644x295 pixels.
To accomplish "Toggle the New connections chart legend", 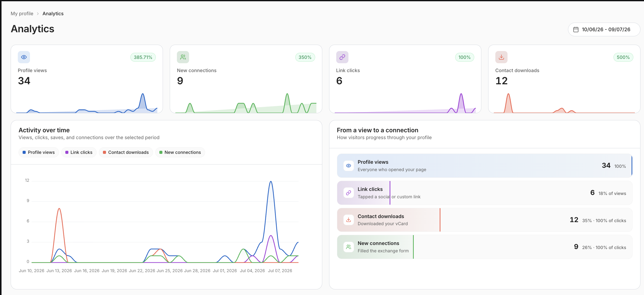I will [180, 152].
